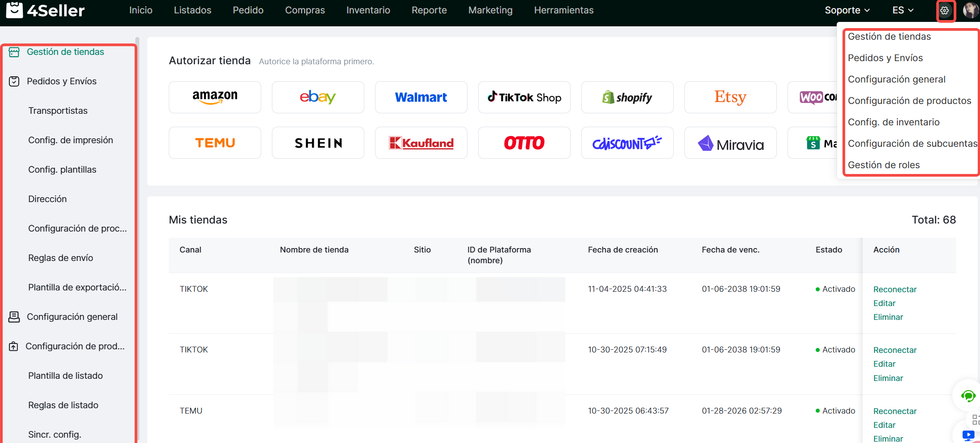The image size is (980, 443).
Task: Authorize a TikTok Shop store
Action: point(524,97)
